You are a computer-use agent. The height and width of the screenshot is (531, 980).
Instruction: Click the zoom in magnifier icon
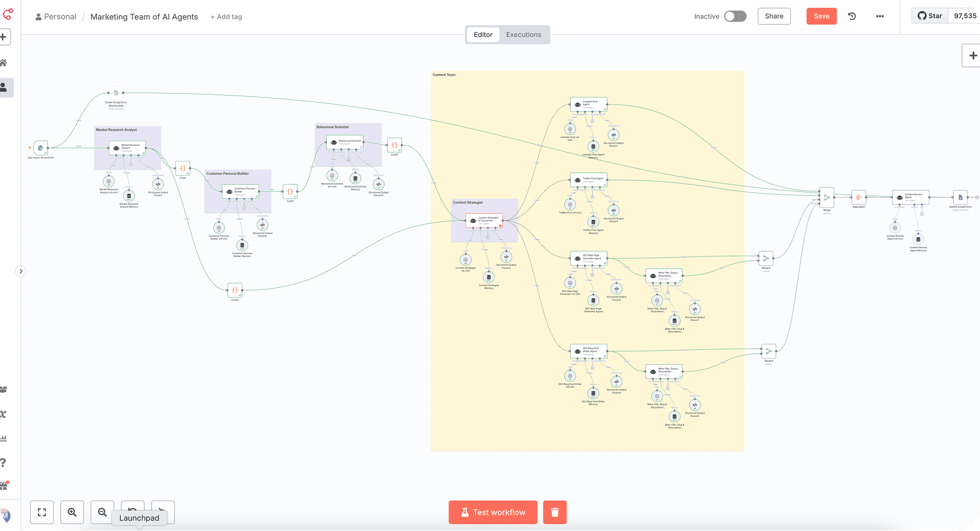[x=72, y=512]
